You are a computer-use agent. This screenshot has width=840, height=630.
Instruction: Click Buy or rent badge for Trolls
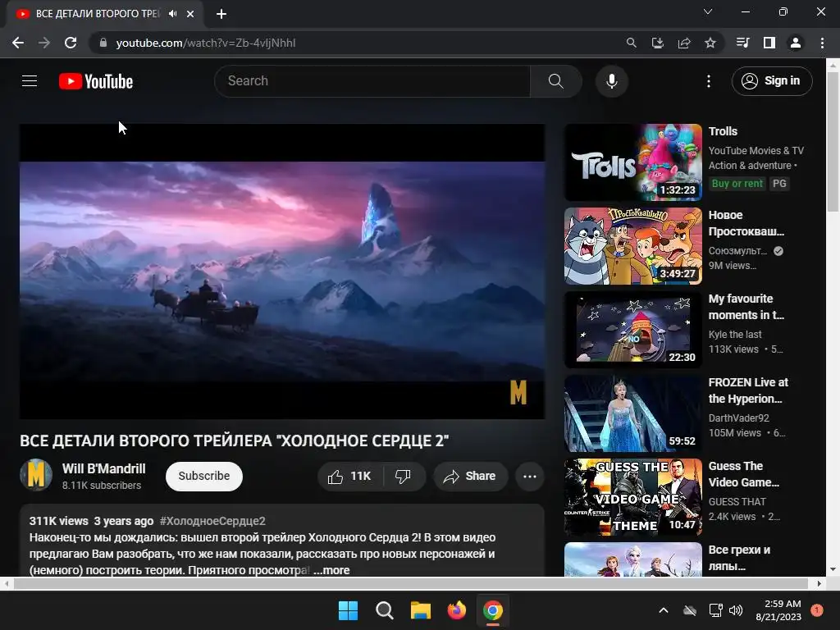click(x=737, y=184)
